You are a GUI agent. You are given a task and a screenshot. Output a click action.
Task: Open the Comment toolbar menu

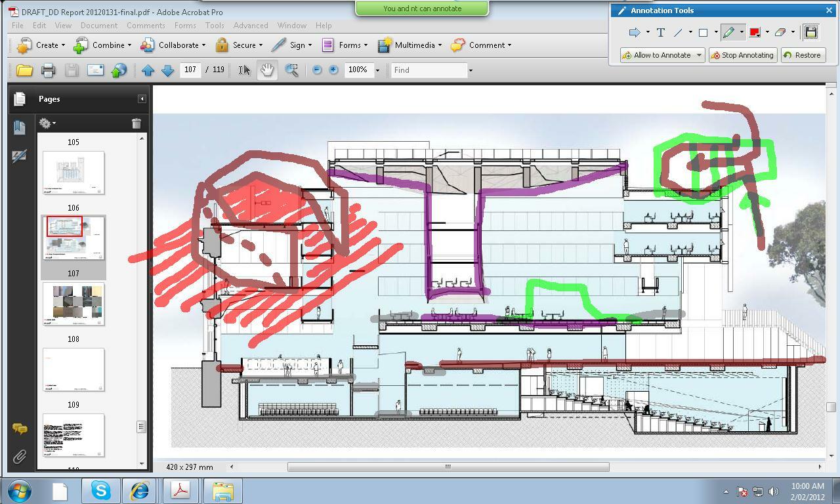coord(481,45)
